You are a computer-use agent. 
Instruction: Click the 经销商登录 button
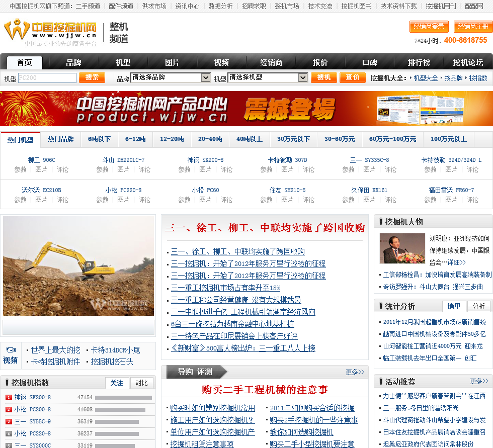tap(429, 27)
